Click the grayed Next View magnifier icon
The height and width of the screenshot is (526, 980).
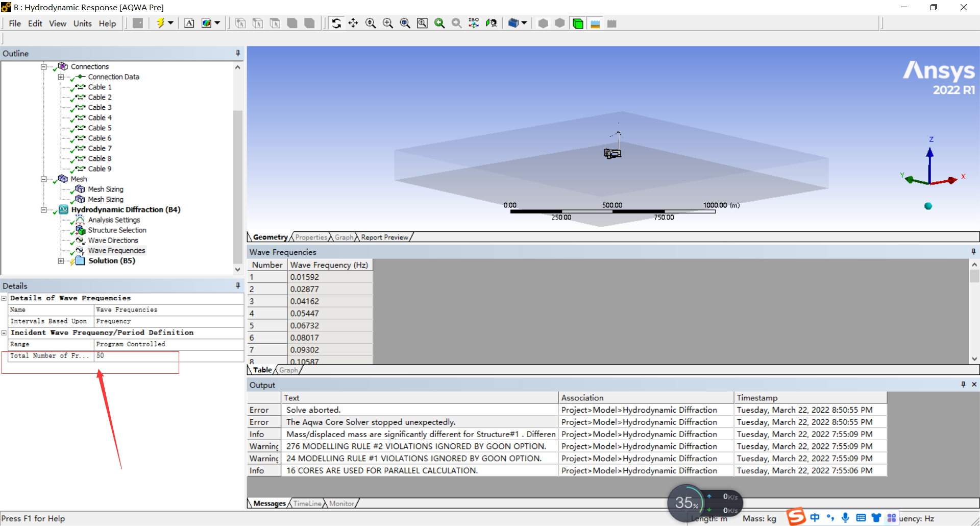(x=457, y=23)
